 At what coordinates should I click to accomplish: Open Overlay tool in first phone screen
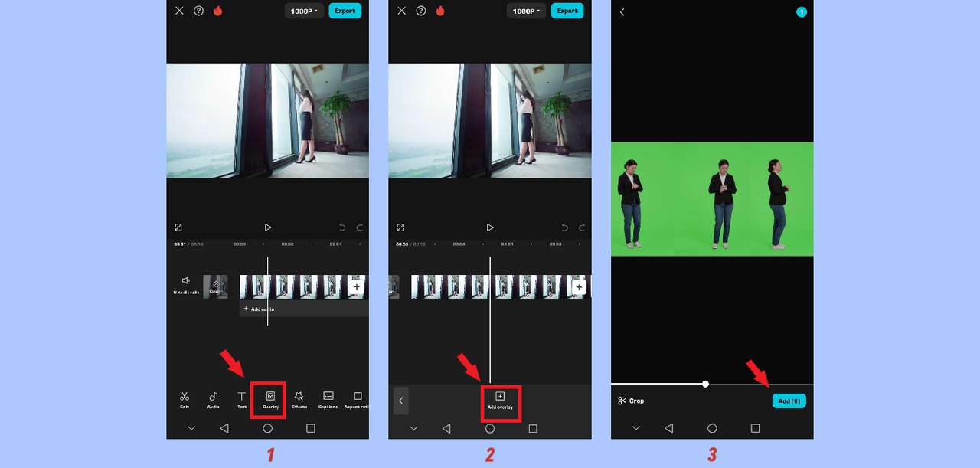coord(270,400)
